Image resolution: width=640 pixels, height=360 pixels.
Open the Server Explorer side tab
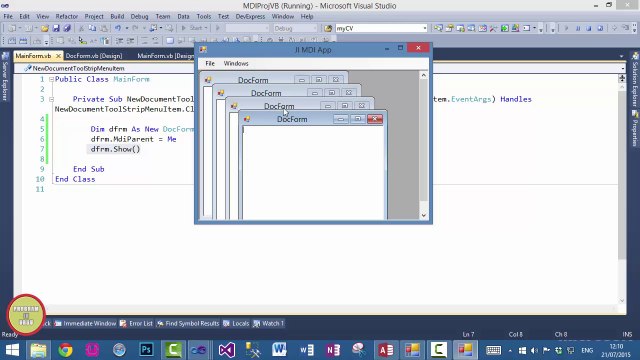coord(5,77)
